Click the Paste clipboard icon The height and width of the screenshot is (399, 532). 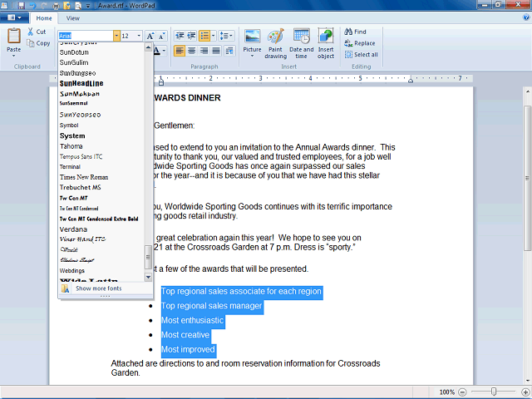[x=14, y=36]
